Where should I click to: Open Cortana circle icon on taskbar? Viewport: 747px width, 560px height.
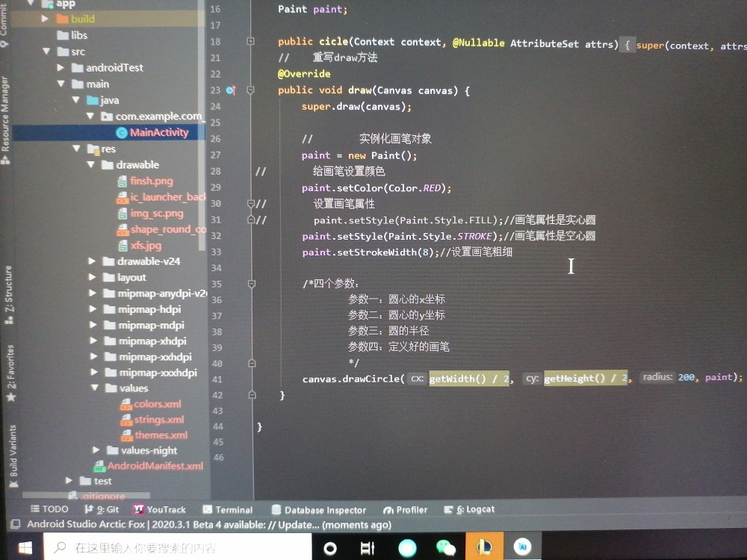pos(329,549)
